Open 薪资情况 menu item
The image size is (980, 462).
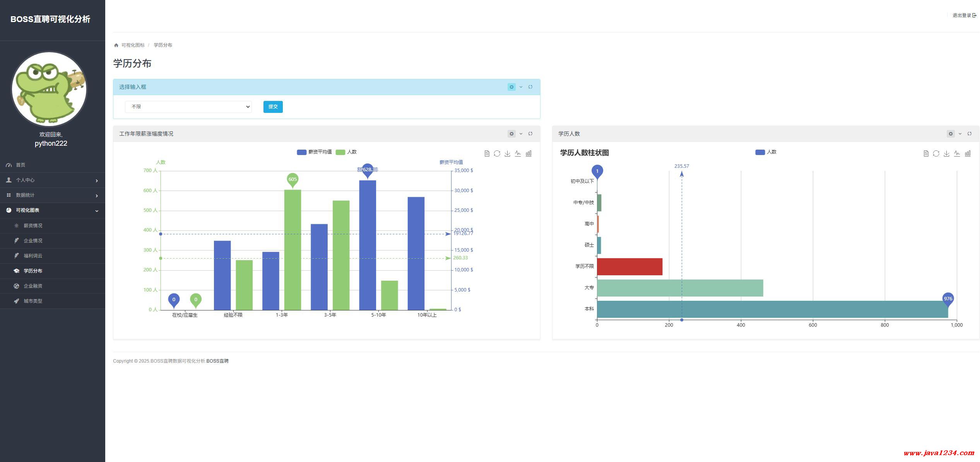33,226
